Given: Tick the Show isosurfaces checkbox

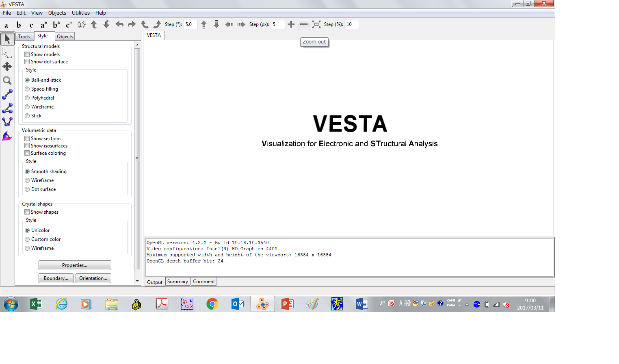Looking at the screenshot, I should pyautogui.click(x=27, y=146).
